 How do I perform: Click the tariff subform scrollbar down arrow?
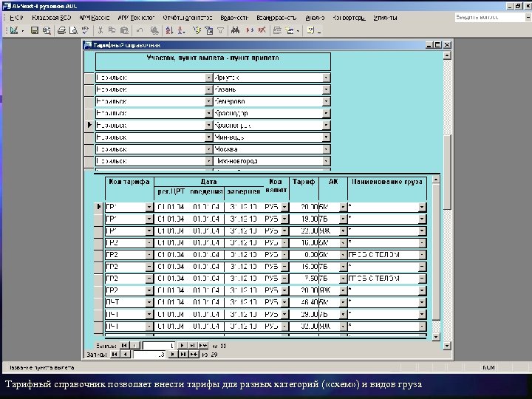(436, 337)
